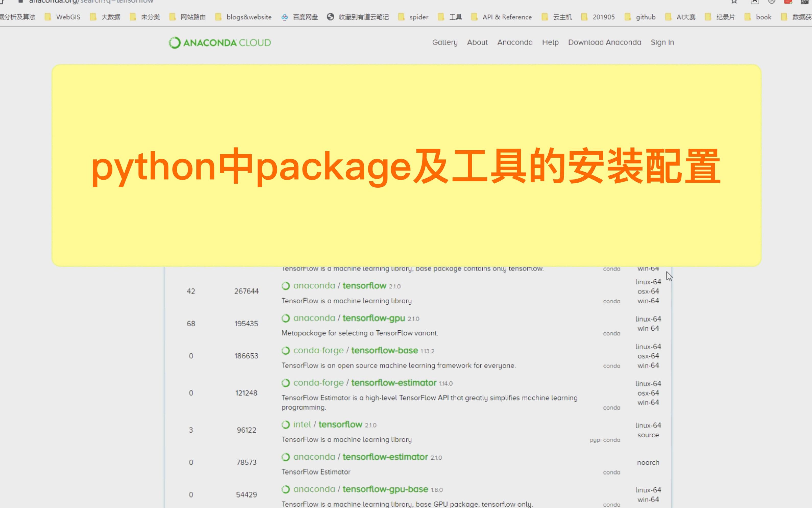Screen dimensions: 812x508
Task: Click the package icon beside anaconda / tensorflow-estimator
Action: point(286,457)
